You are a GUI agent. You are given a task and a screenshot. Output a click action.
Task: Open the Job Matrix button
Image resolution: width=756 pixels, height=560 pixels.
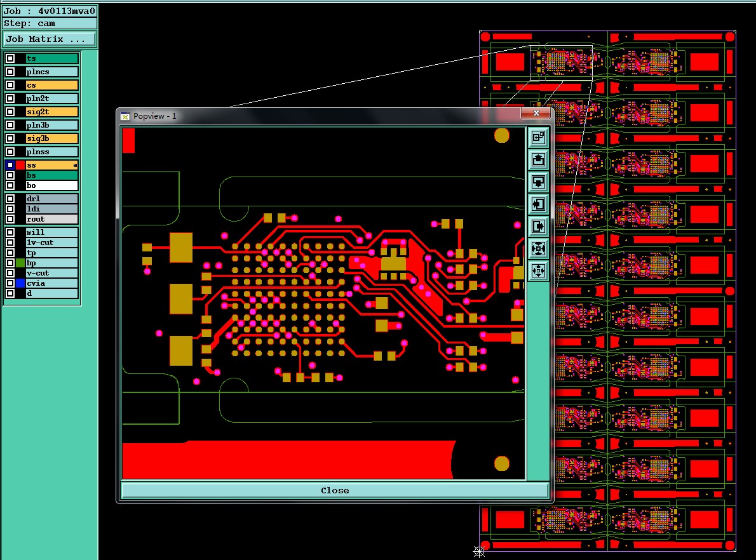50,39
